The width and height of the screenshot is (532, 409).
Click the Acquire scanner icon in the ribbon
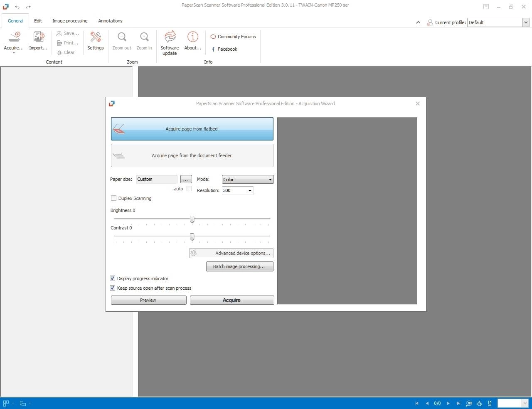(14, 37)
